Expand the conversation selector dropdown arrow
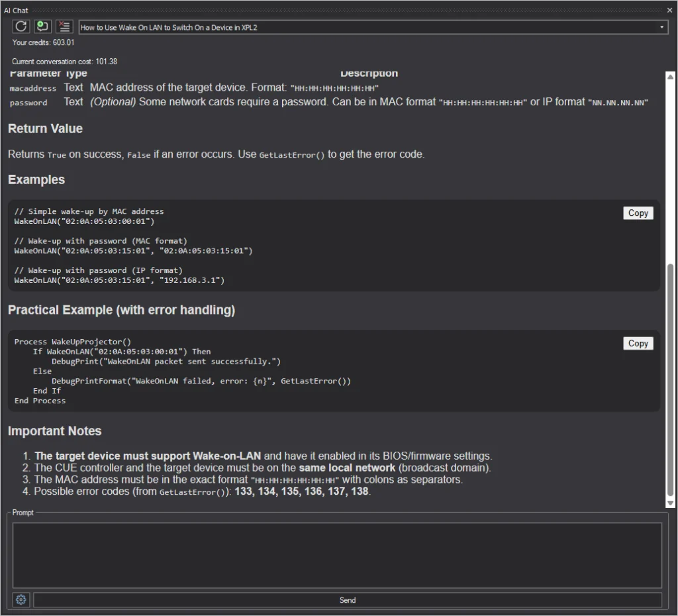This screenshot has height=616, width=678. point(661,27)
